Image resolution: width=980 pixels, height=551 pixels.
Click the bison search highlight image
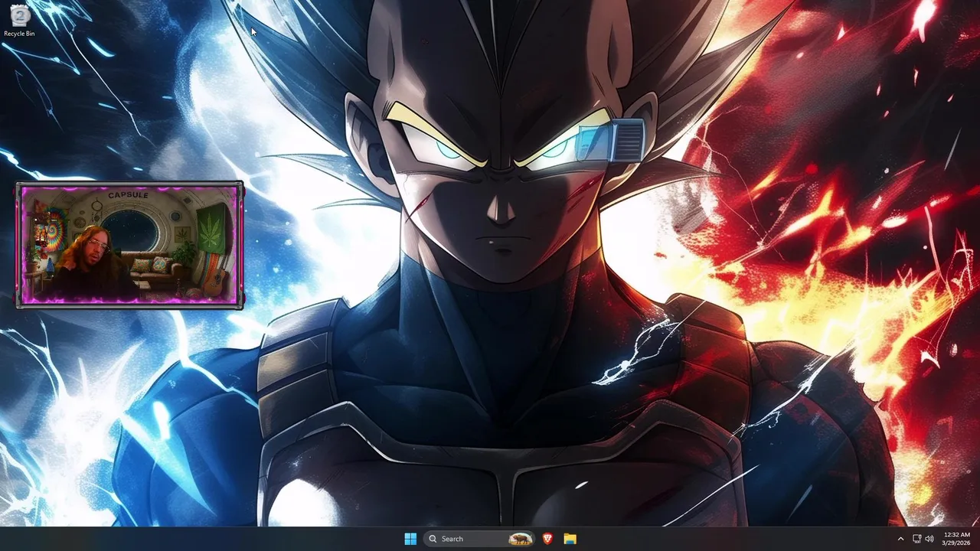point(520,539)
